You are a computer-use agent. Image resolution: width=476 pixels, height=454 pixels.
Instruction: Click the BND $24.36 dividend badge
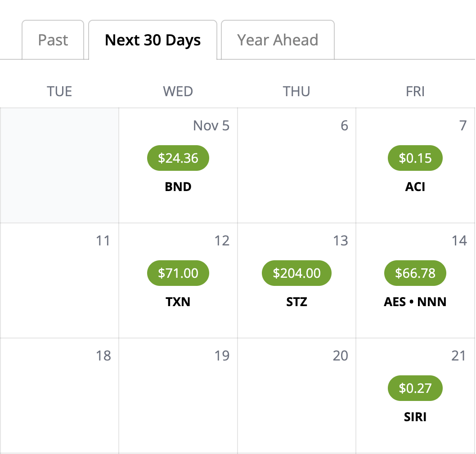click(178, 158)
